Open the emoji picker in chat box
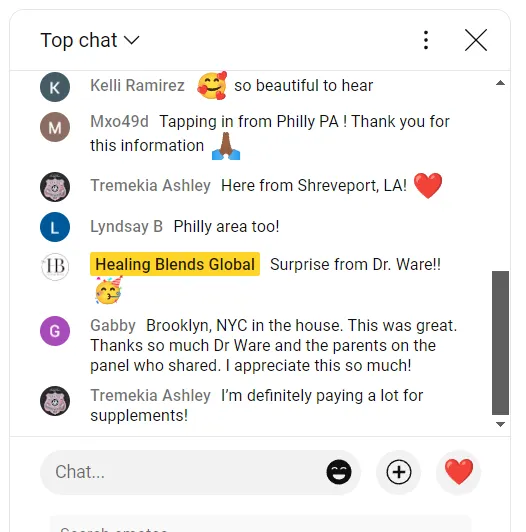526x532 pixels. tap(339, 472)
